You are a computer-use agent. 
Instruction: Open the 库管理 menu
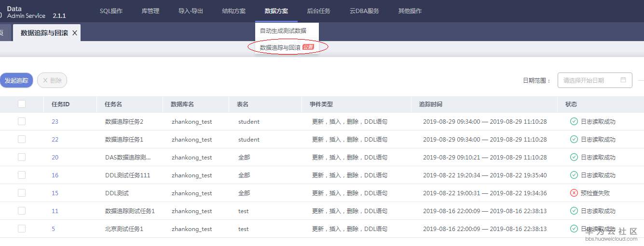point(151,11)
